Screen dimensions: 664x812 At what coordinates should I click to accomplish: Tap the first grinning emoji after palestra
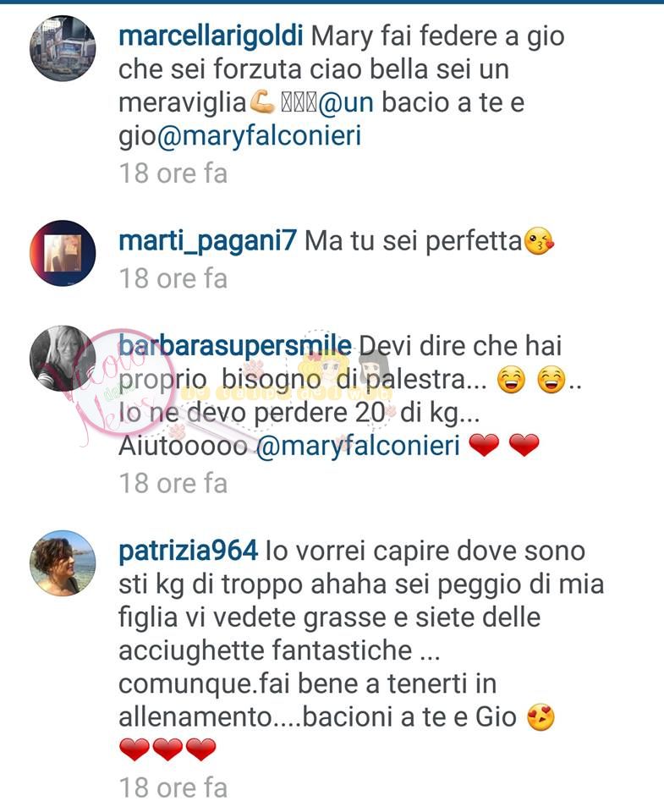click(x=512, y=381)
